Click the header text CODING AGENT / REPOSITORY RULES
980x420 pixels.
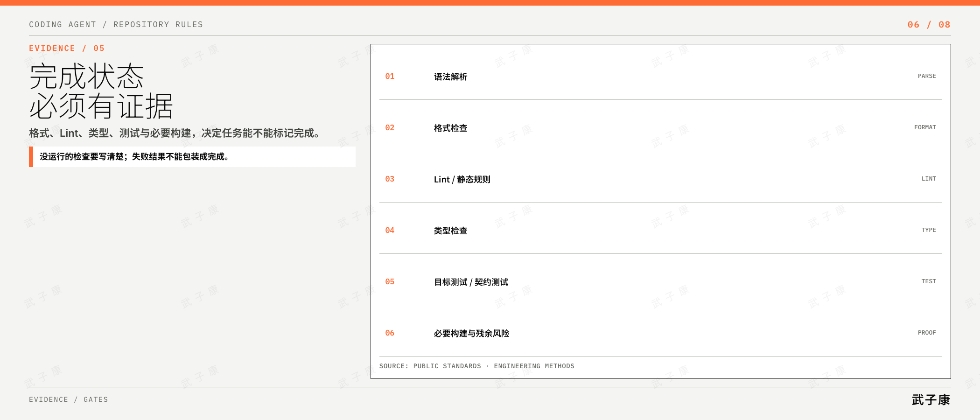[116, 24]
